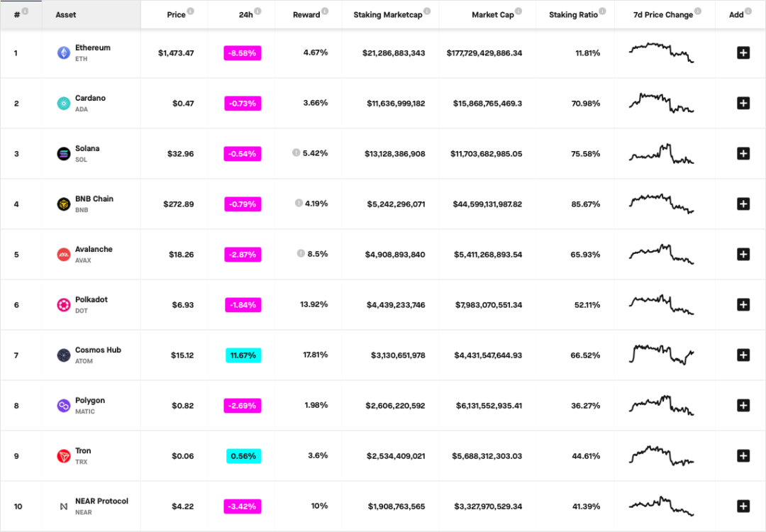
Task: Sort table by Staking Ratio column
Action: coord(573,15)
